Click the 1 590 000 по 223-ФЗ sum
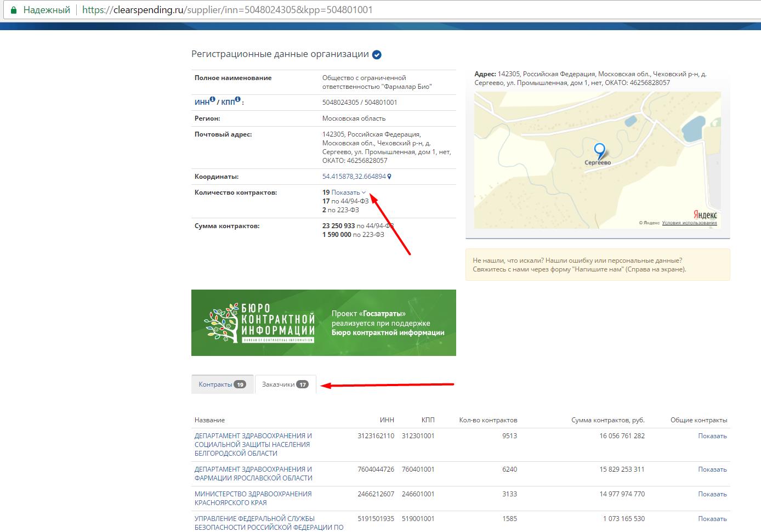Image resolution: width=761 pixels, height=532 pixels. [x=353, y=235]
